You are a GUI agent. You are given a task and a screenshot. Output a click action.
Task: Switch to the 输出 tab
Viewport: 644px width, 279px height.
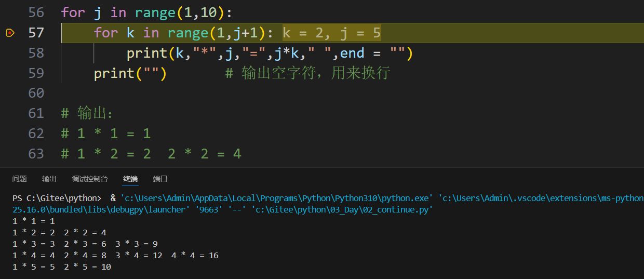point(49,179)
